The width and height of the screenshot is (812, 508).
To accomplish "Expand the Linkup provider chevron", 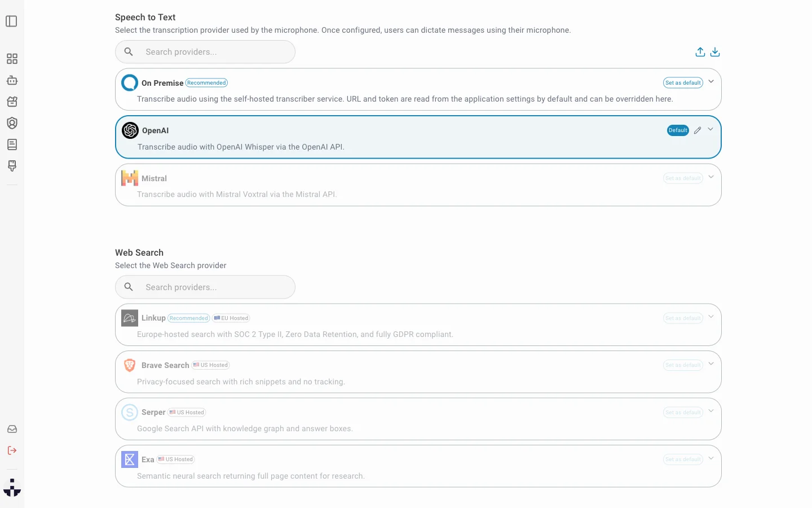I will pos(711,317).
